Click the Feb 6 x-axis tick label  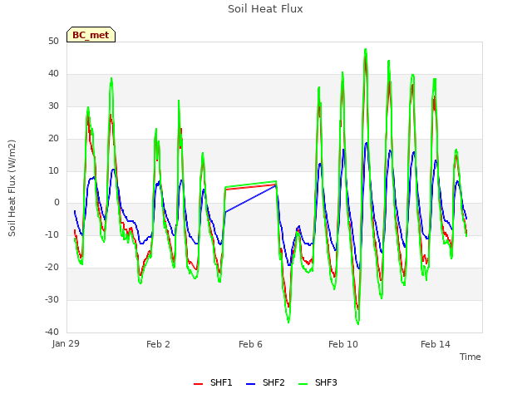(250, 344)
